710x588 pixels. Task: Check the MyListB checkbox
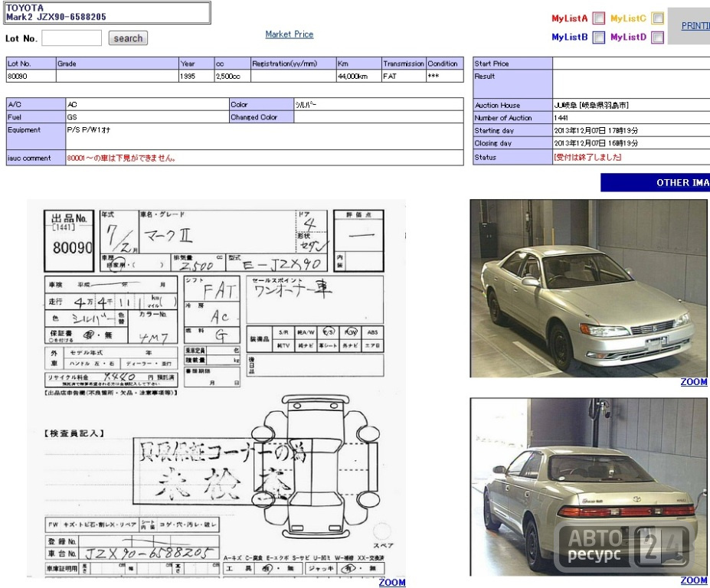(x=599, y=37)
